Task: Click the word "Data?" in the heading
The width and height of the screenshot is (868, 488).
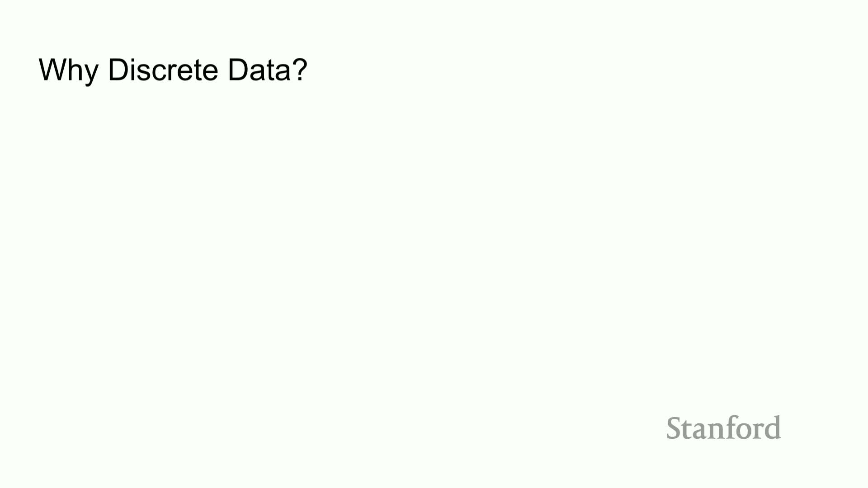Action: tap(267, 70)
